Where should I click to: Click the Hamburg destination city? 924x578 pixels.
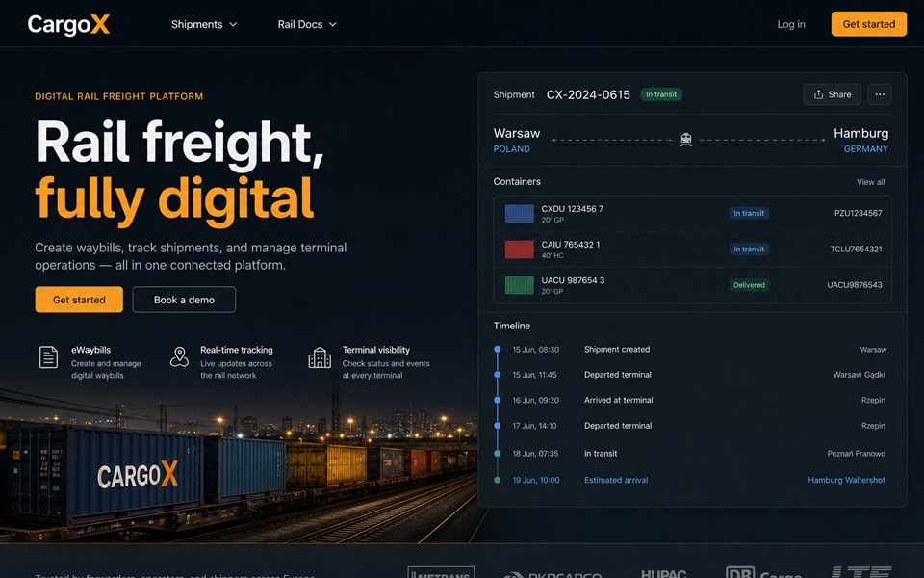860,133
